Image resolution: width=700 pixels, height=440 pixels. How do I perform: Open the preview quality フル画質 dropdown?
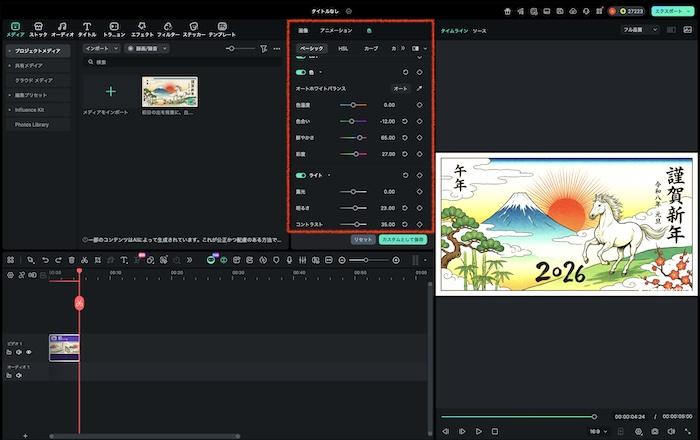pyautogui.click(x=640, y=29)
